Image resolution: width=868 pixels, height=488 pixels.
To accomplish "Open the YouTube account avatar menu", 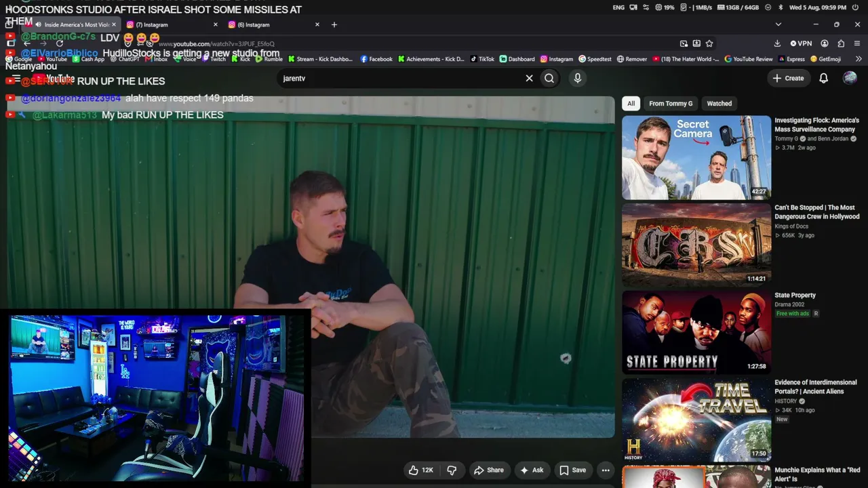I will tap(850, 78).
